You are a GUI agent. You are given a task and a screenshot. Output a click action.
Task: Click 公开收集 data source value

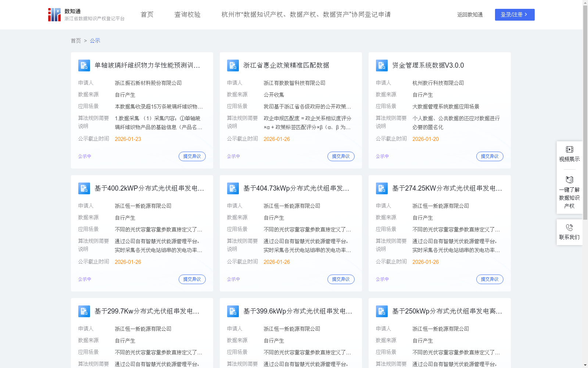tap(274, 95)
